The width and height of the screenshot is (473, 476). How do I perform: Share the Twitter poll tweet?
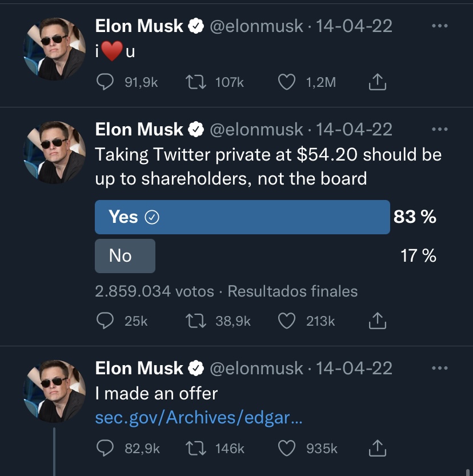pos(377,321)
